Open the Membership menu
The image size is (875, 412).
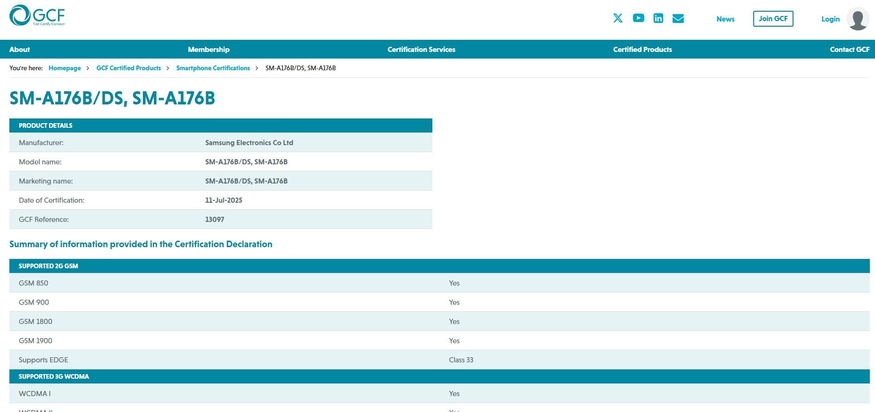tap(209, 50)
